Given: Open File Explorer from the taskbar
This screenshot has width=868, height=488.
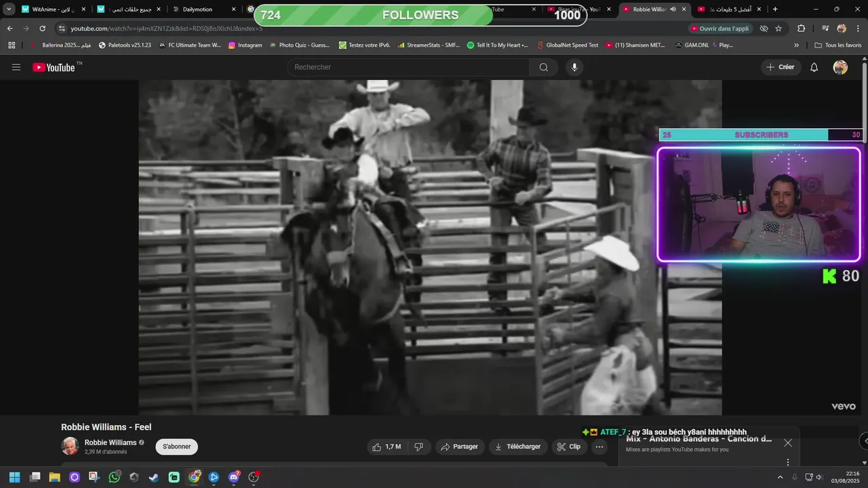Looking at the screenshot, I should tap(54, 477).
